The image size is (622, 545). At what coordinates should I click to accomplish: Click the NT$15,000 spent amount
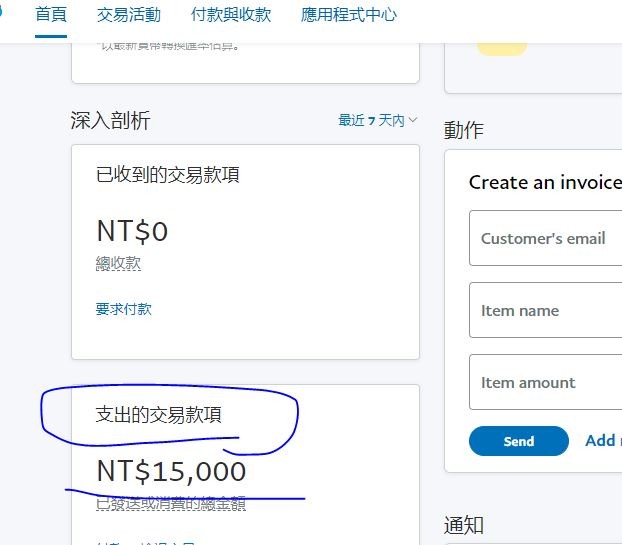click(171, 472)
